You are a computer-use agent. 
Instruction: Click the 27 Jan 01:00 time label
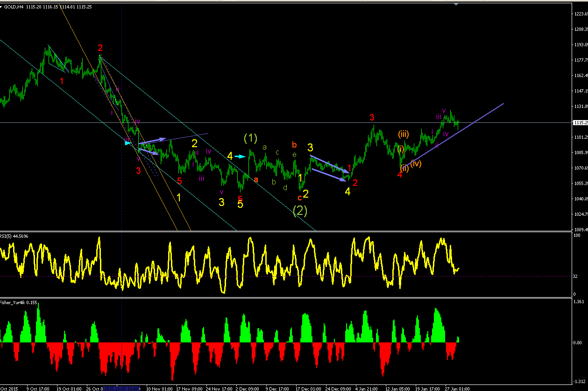pyautogui.click(x=457, y=388)
